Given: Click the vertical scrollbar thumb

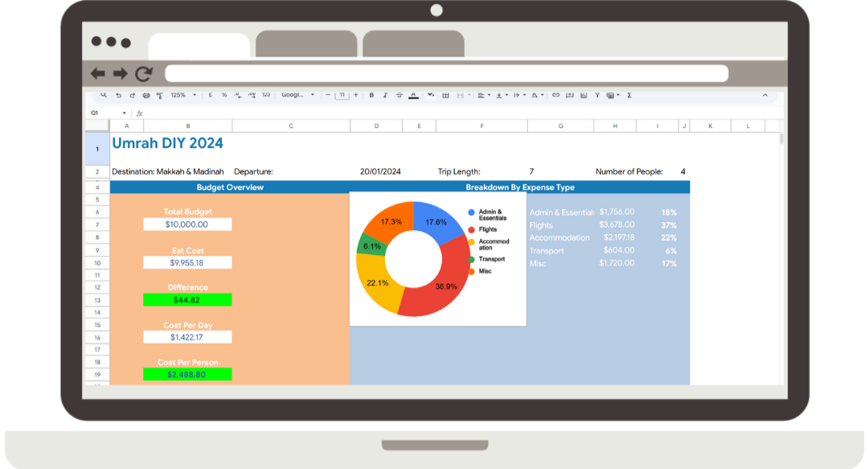Looking at the screenshot, I should [x=781, y=138].
